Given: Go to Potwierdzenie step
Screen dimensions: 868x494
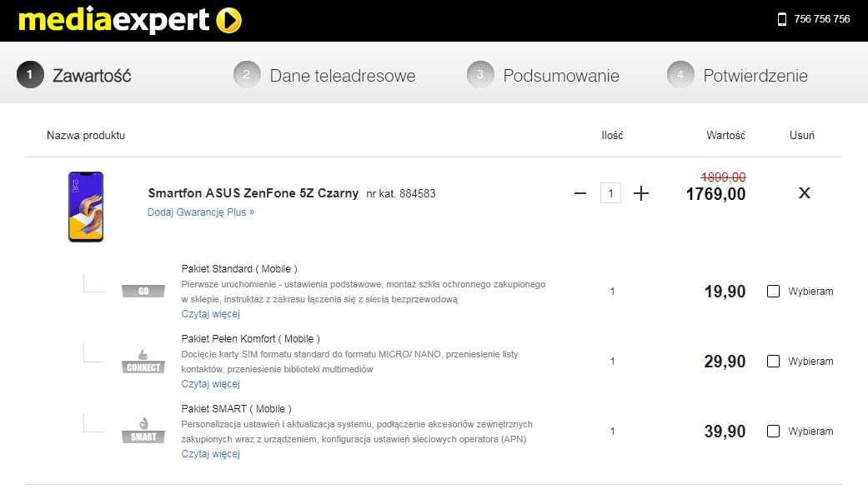Looking at the screenshot, I should (x=755, y=76).
